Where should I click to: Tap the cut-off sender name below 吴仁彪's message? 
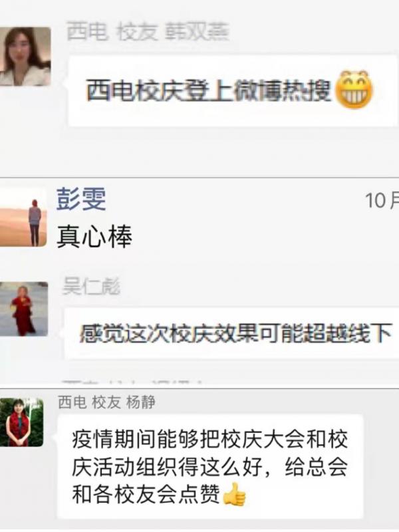point(132,383)
